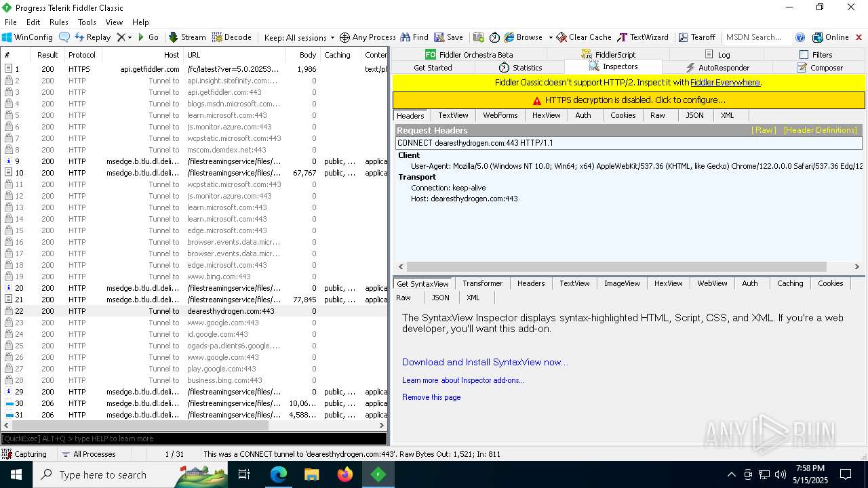
Task: Switch to FiddlerScript tab
Action: [x=608, y=54]
